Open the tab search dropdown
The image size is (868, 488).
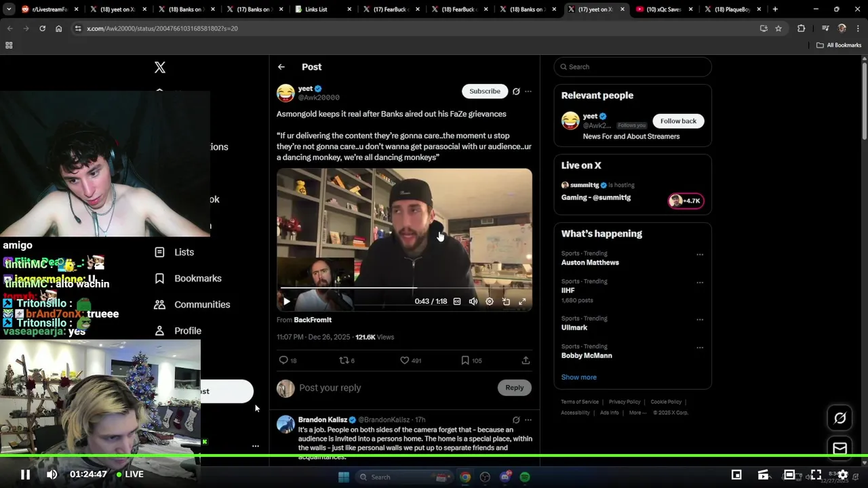pos(8,9)
